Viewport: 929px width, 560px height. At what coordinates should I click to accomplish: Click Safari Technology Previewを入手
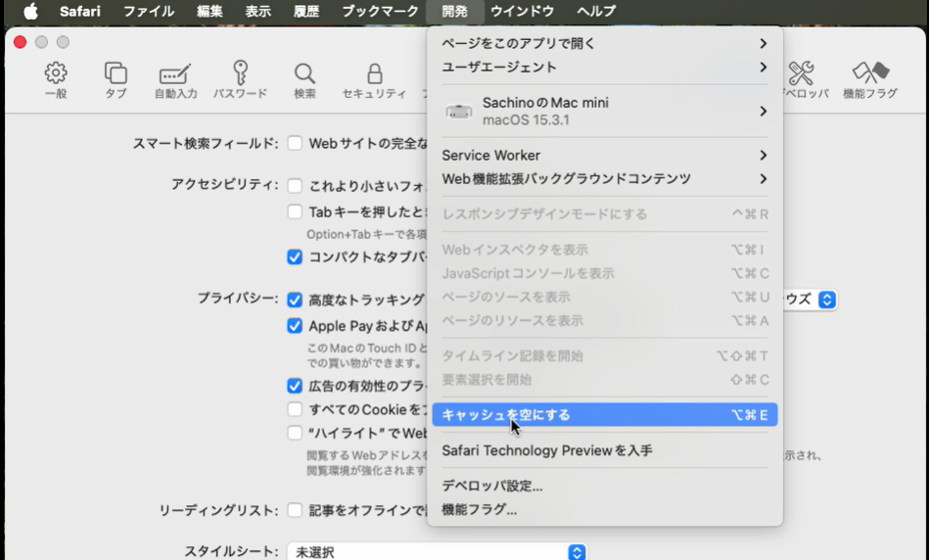(547, 451)
